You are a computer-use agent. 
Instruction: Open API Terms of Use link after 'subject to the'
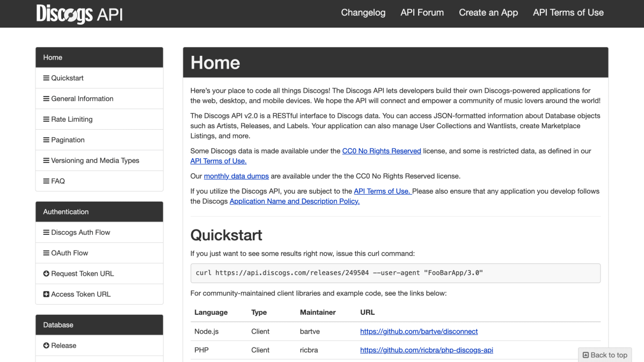[x=383, y=191]
